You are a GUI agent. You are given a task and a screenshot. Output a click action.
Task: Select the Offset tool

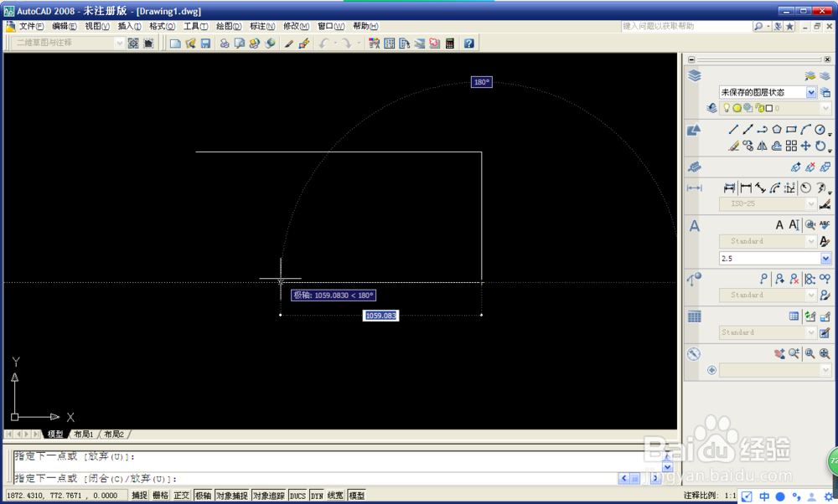point(777,145)
